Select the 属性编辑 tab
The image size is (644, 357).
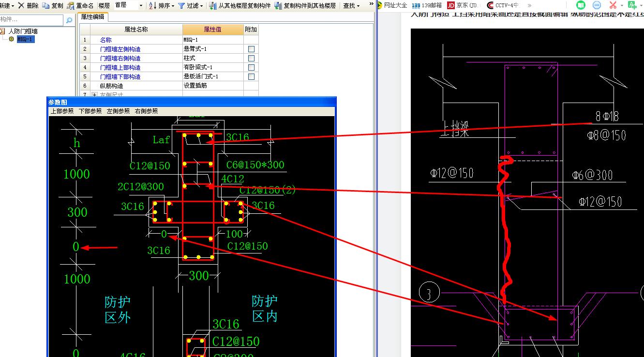[93, 17]
